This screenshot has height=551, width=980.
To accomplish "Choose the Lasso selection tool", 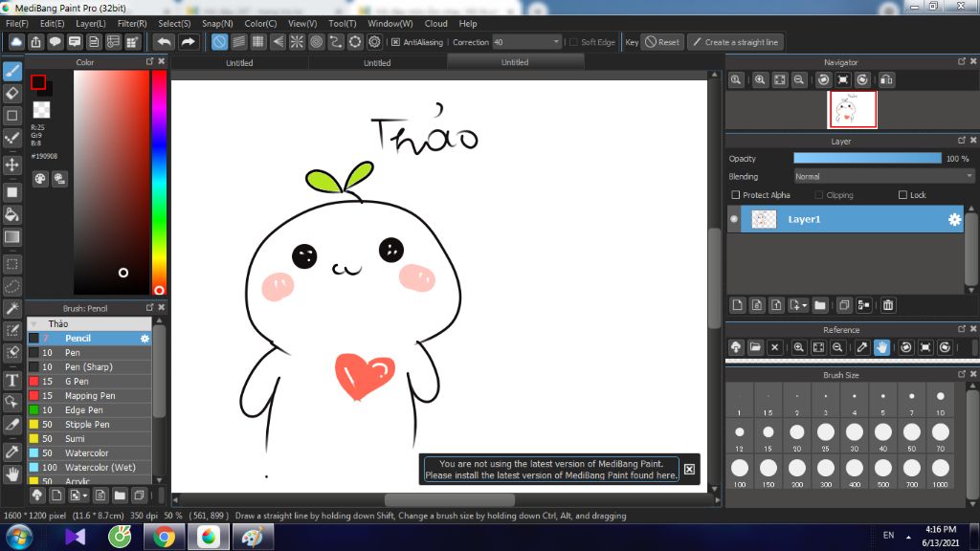I will [x=12, y=286].
